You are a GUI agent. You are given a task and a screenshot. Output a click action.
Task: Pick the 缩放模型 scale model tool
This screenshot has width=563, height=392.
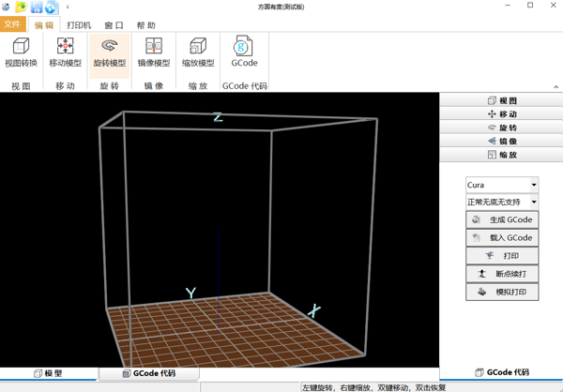(198, 52)
